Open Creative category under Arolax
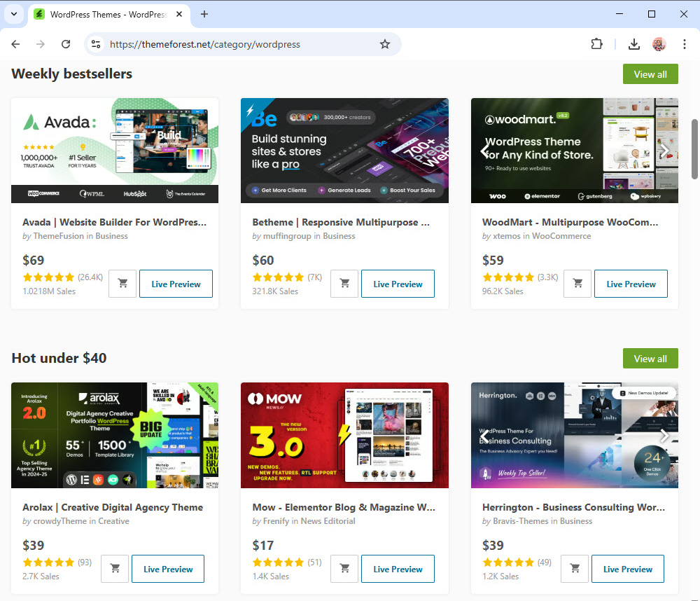 [x=114, y=521]
